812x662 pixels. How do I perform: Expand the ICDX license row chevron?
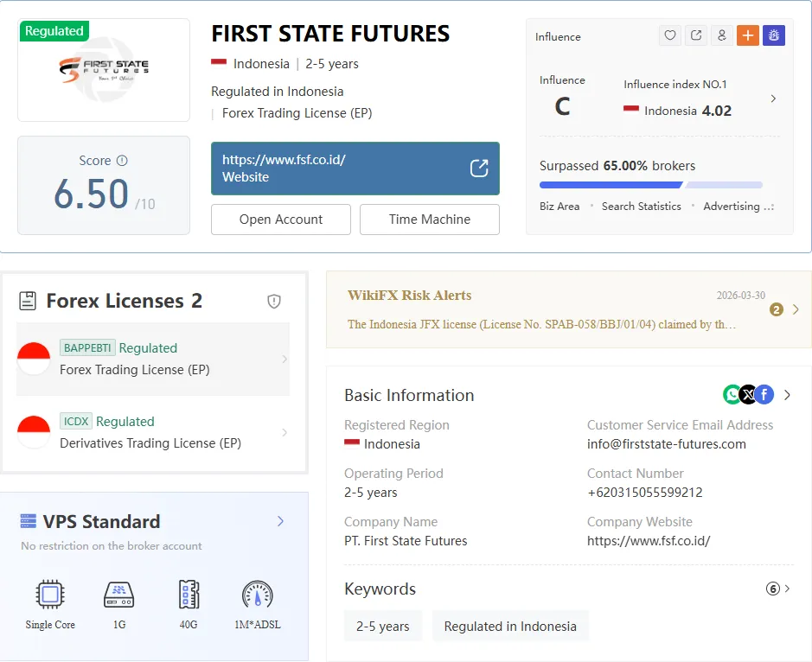(285, 432)
